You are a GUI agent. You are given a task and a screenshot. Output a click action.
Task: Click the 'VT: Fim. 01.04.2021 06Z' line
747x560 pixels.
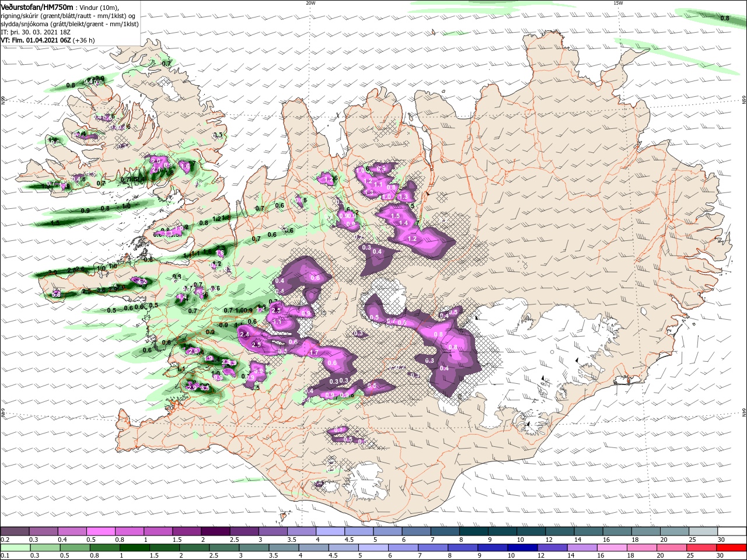[35, 40]
